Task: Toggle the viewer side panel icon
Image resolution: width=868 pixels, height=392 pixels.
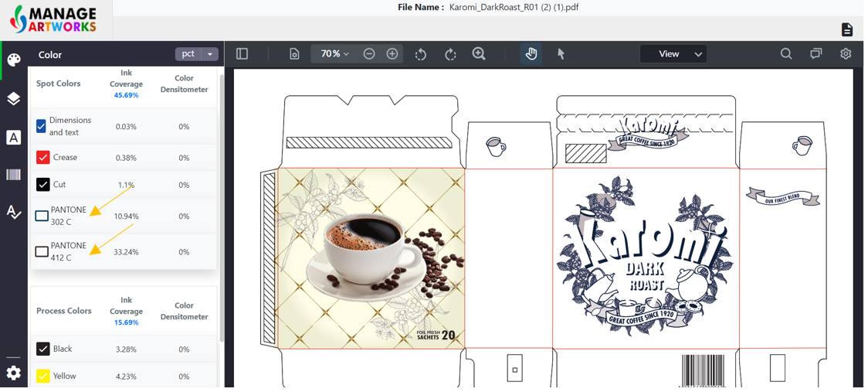Action: coord(242,54)
